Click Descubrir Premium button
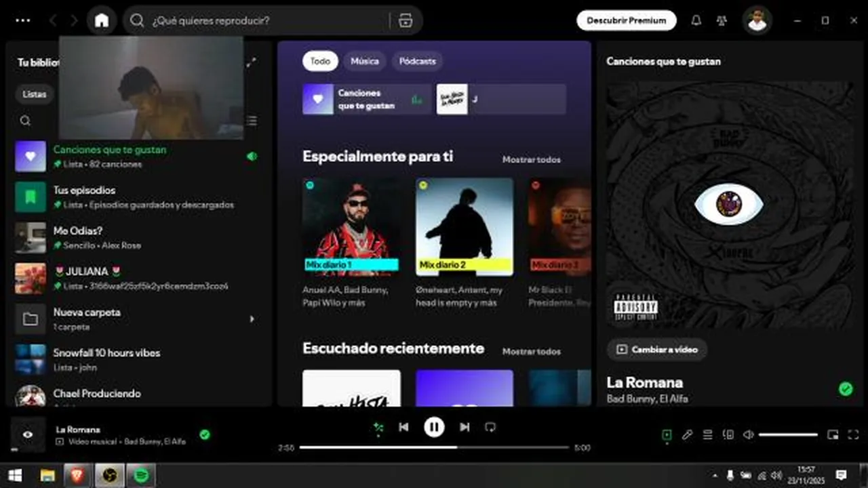The width and height of the screenshot is (868, 488). (627, 20)
